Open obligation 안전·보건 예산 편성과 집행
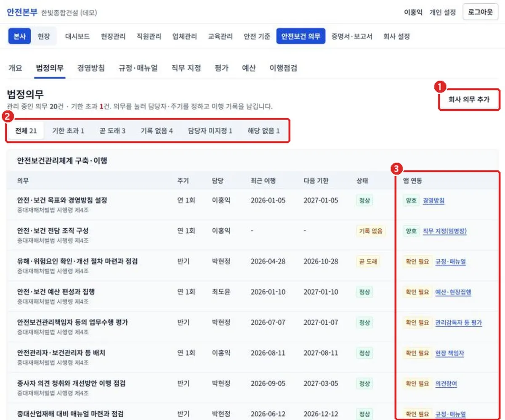This screenshot has width=505, height=420. click(x=56, y=292)
